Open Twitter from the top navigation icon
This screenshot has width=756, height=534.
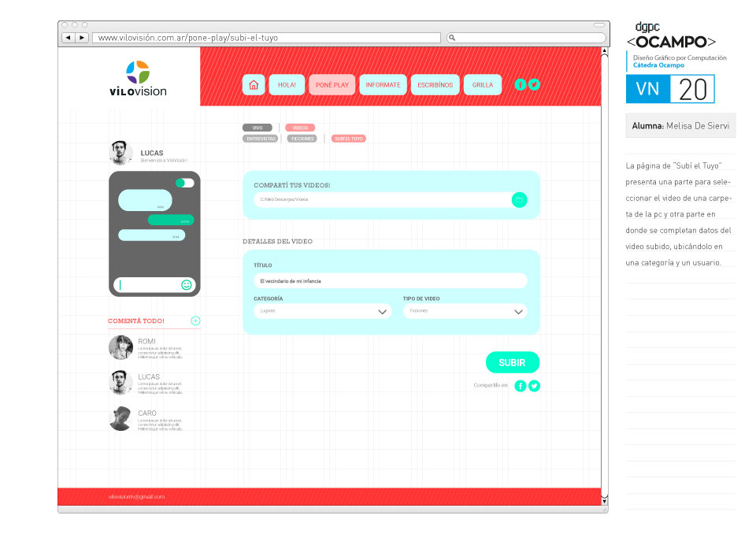pyautogui.click(x=534, y=84)
